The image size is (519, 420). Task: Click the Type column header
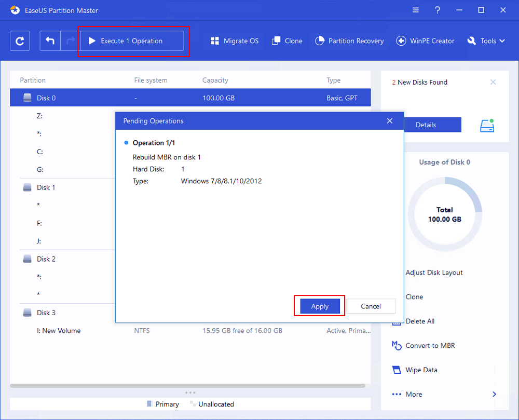click(333, 80)
